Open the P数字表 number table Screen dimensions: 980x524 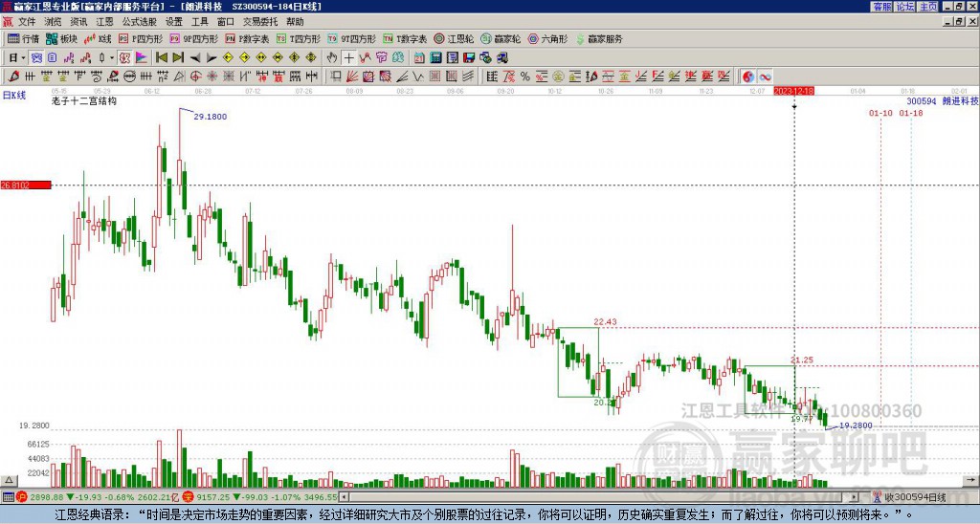click(x=247, y=38)
